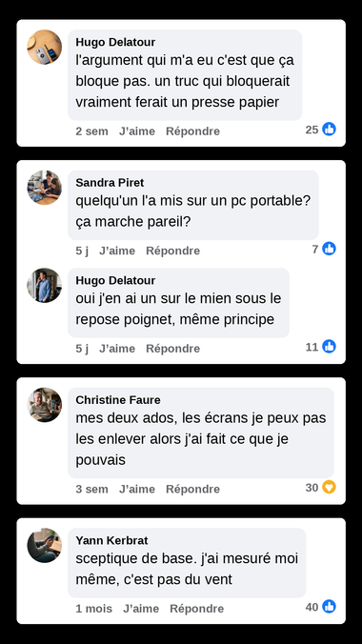Open Christine Faure's profile name link
362x644 pixels.
(x=118, y=400)
